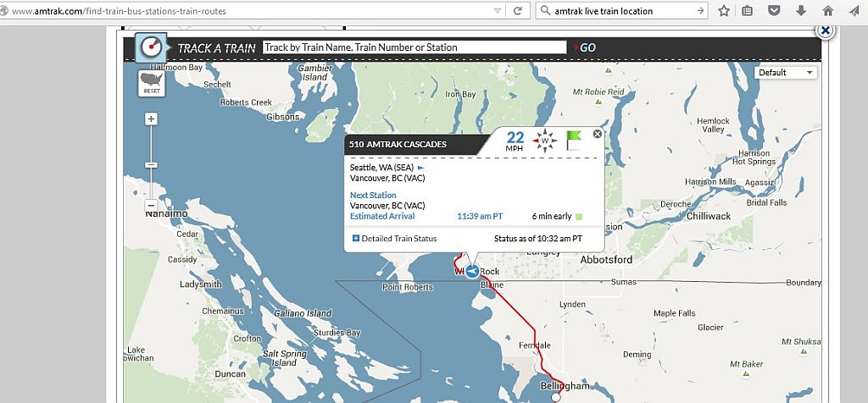The width and height of the screenshot is (868, 403).
Task: Zoom in with the map plus button
Action: (151, 119)
